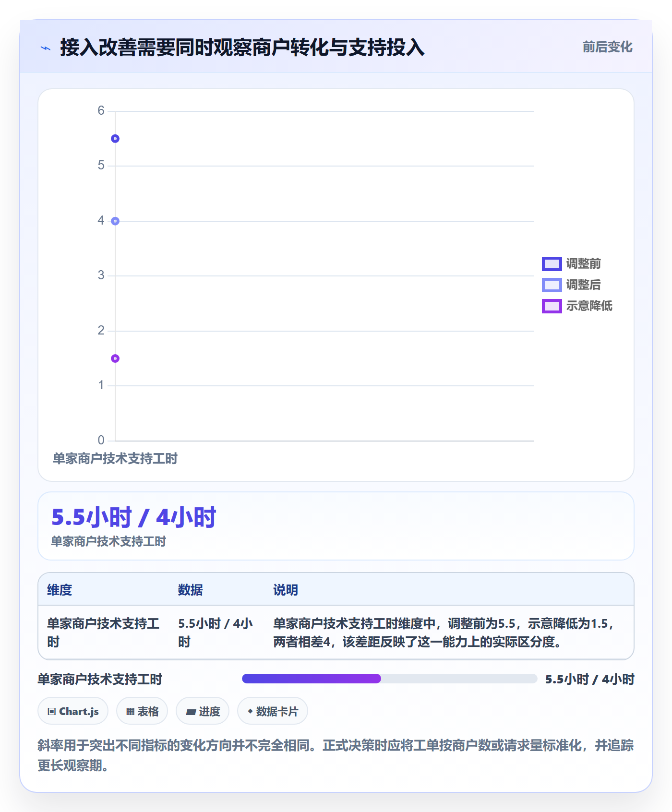Click the 5.5小时 / 4小时 value beside the progress bar
The height and width of the screenshot is (812, 672).
tap(590, 680)
